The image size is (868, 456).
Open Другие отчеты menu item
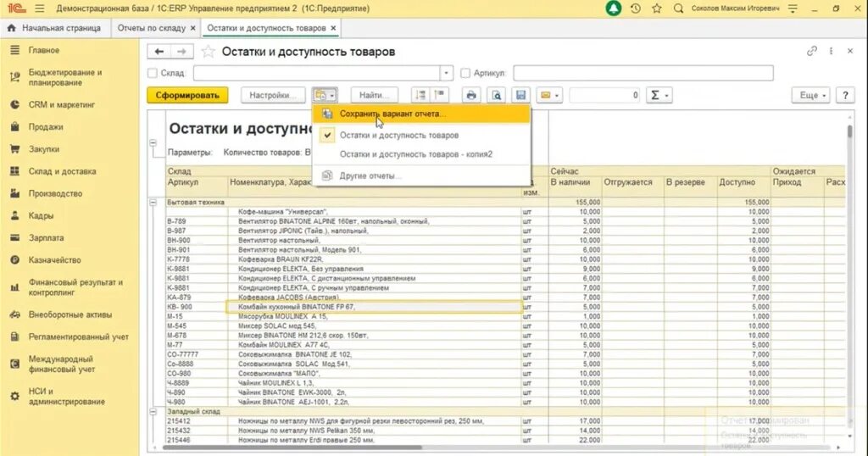[421, 175]
